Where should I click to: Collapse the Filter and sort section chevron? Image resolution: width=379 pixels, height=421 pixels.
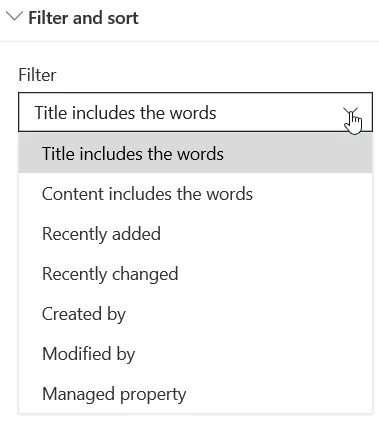pos(15,17)
